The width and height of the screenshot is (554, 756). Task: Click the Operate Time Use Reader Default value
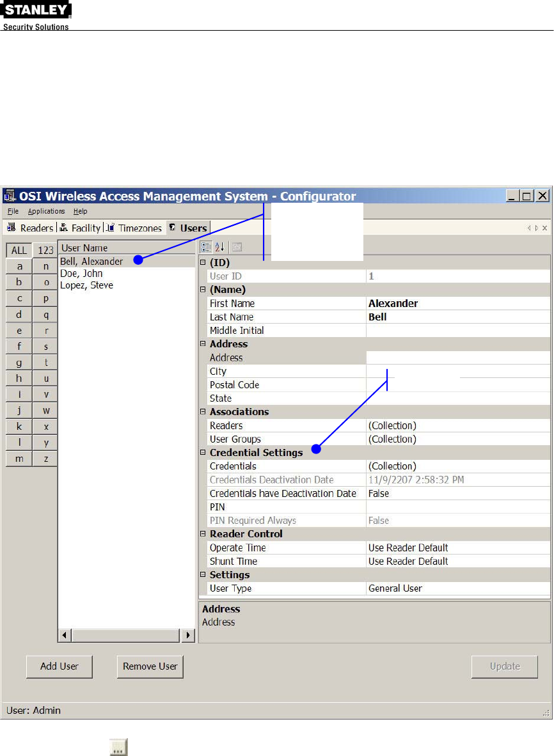[x=457, y=547]
